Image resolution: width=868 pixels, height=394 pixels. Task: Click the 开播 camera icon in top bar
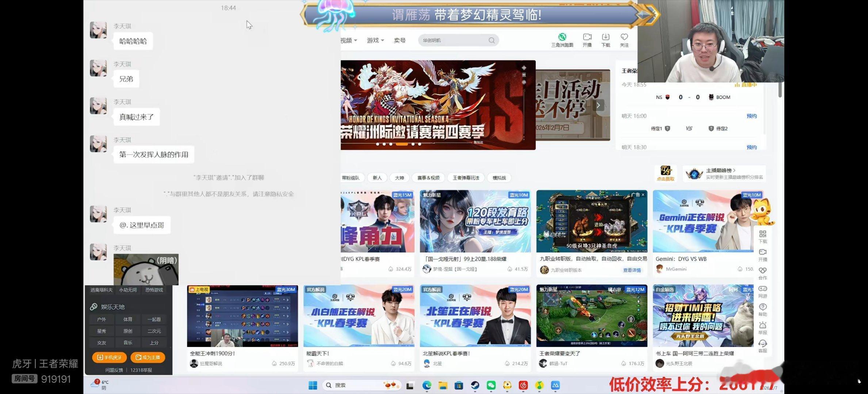click(587, 37)
